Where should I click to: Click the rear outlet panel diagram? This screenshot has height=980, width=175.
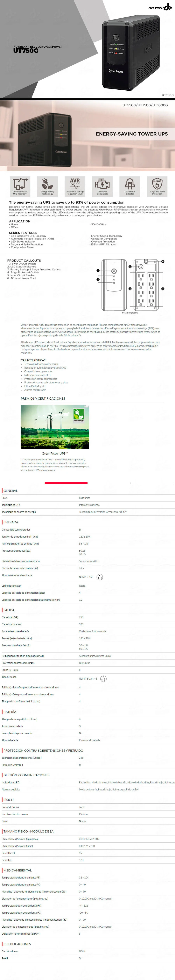click(x=146, y=285)
